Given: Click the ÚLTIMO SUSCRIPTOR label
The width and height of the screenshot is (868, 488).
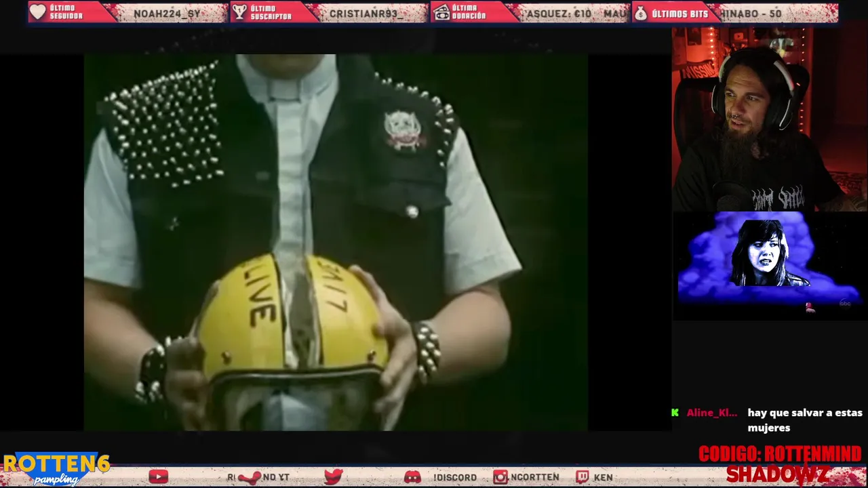Looking at the screenshot, I should [x=271, y=12].
